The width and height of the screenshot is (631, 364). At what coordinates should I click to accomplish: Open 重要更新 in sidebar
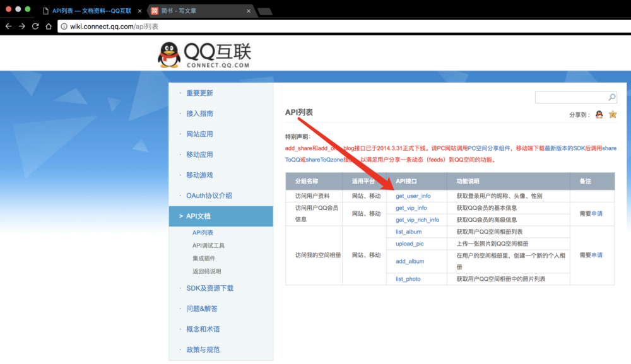pos(199,93)
